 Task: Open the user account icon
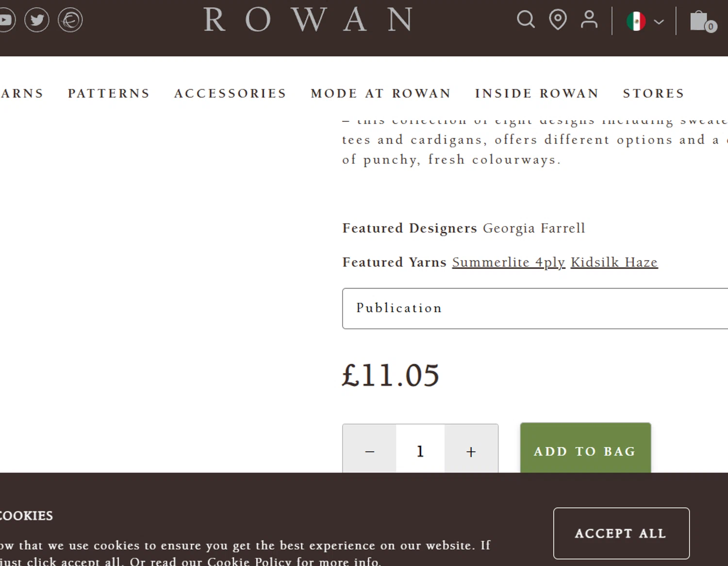pos(589,20)
